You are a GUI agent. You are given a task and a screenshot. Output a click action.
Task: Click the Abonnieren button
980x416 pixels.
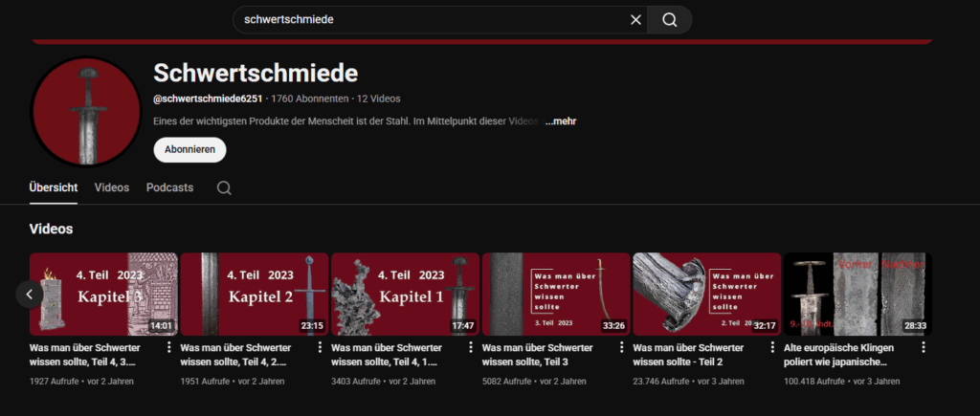click(x=189, y=150)
